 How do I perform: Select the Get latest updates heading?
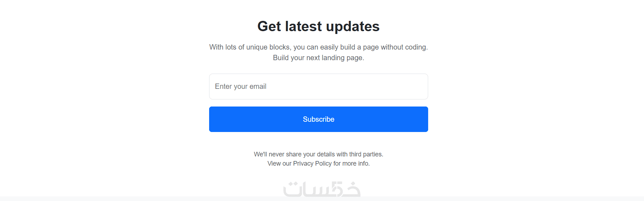tap(318, 27)
